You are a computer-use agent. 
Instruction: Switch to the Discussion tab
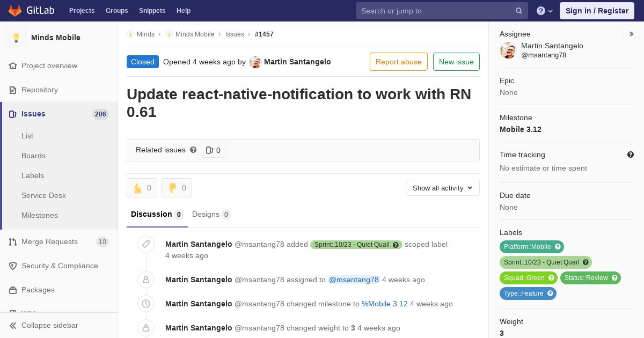157,214
